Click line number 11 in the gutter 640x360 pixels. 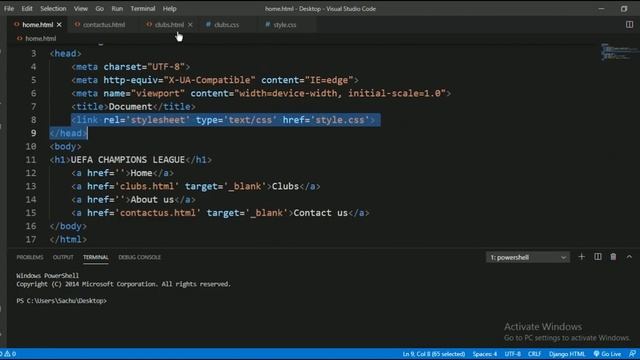click(31, 160)
